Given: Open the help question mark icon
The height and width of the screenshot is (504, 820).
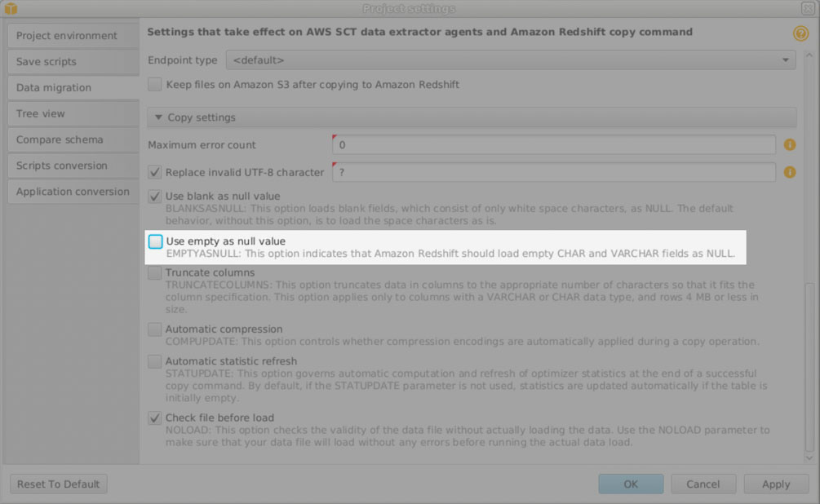Looking at the screenshot, I should tap(800, 33).
